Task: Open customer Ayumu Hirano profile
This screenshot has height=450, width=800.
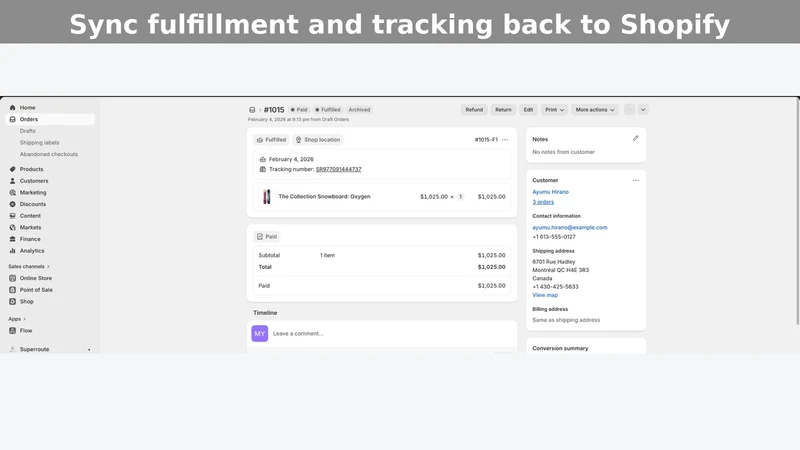Action: 551,192
